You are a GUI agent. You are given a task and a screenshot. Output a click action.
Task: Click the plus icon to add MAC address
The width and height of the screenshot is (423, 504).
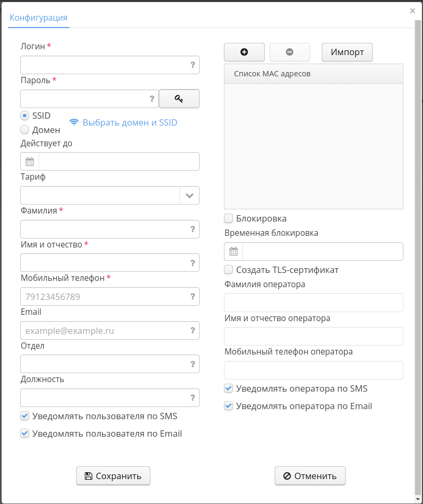click(244, 52)
